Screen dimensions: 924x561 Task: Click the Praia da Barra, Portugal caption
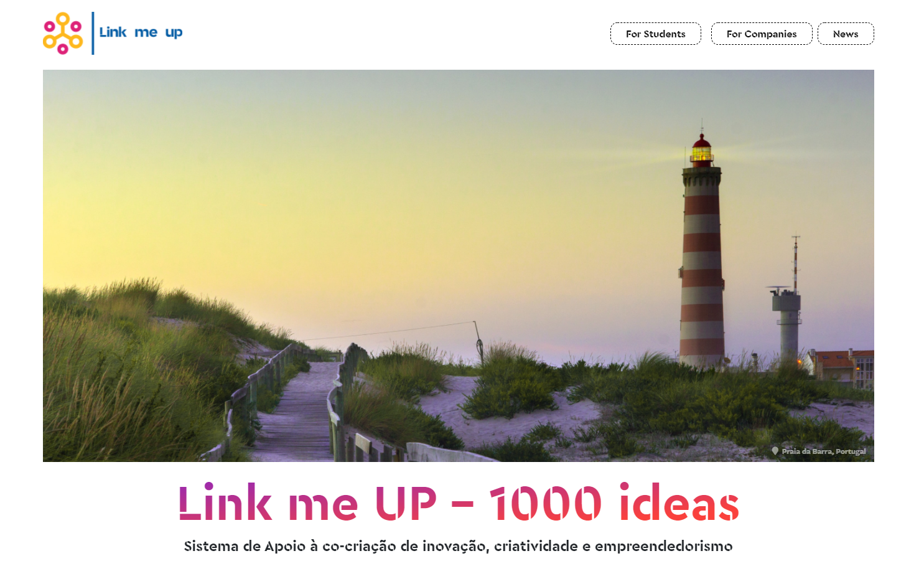[823, 451]
